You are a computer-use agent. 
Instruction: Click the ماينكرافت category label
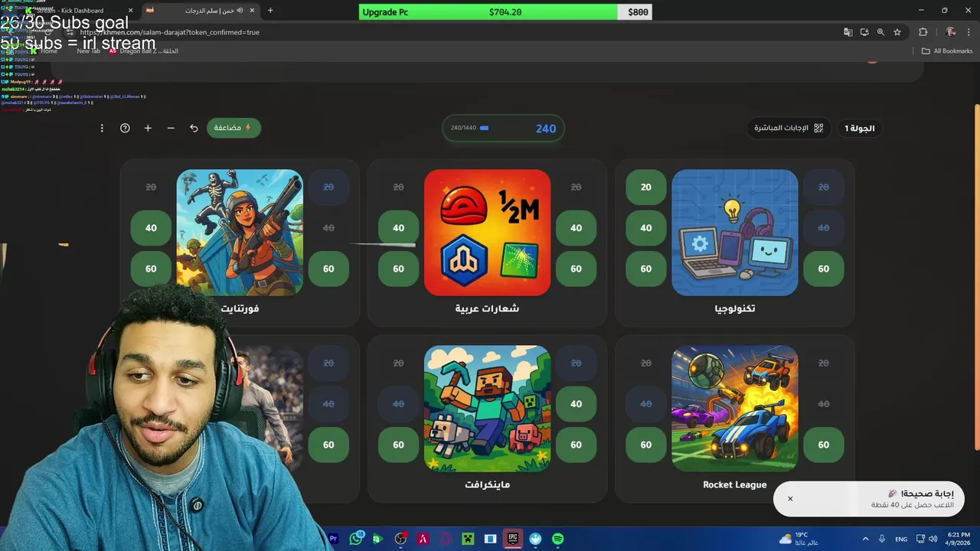(x=487, y=484)
